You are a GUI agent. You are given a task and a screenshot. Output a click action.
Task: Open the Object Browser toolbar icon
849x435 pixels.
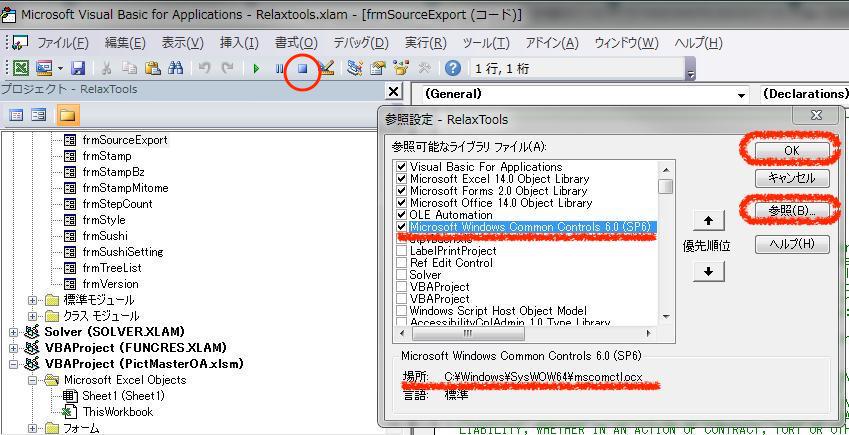[x=401, y=68]
